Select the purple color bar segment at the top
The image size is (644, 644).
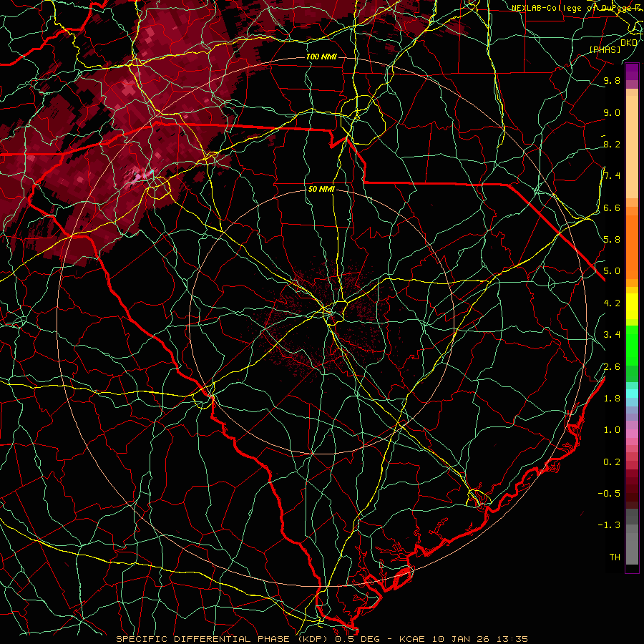[632, 72]
